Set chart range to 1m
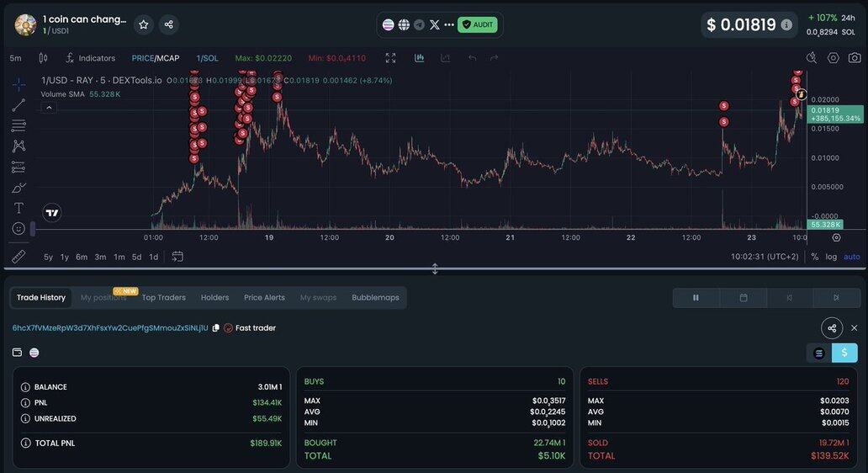The height and width of the screenshot is (473, 868). [119, 257]
